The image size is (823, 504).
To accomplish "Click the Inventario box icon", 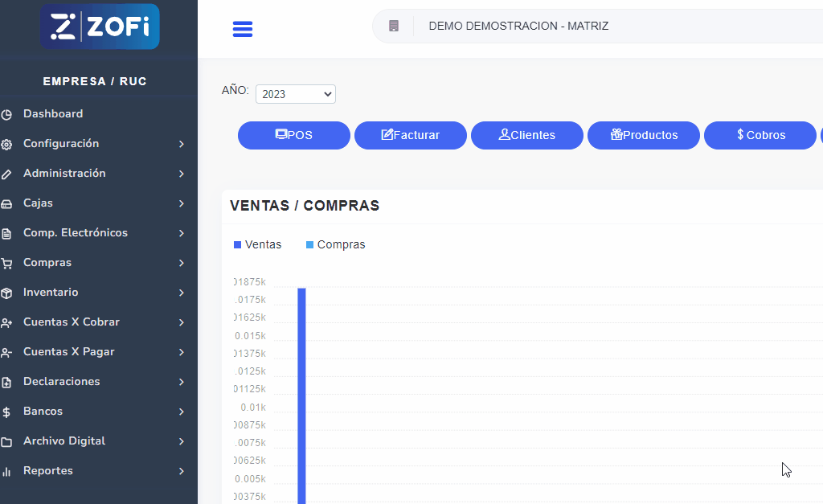I will tap(6, 293).
